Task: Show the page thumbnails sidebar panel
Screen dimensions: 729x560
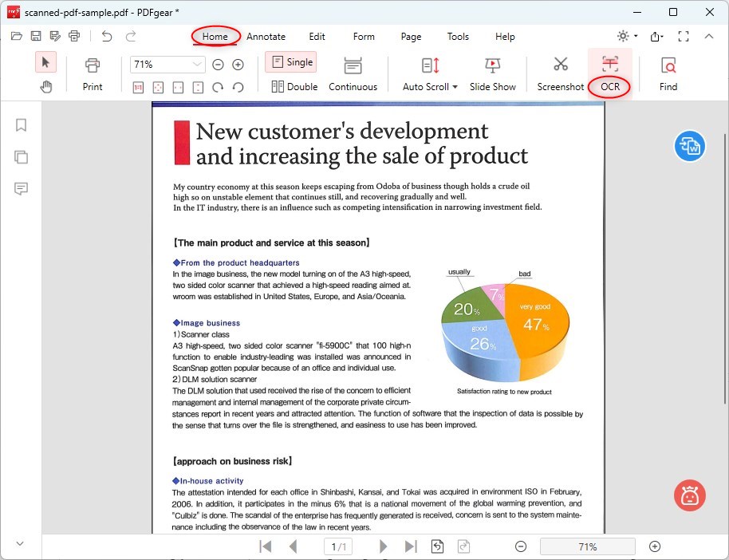Action: 21,157
